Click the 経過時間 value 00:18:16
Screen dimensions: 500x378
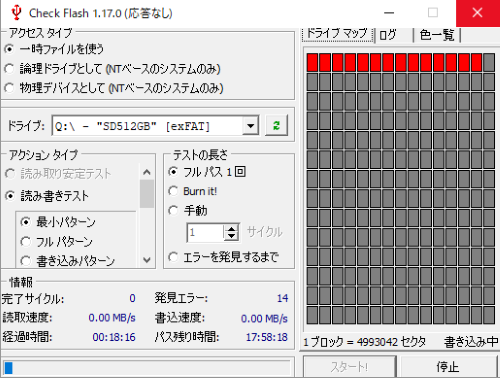pos(114,337)
